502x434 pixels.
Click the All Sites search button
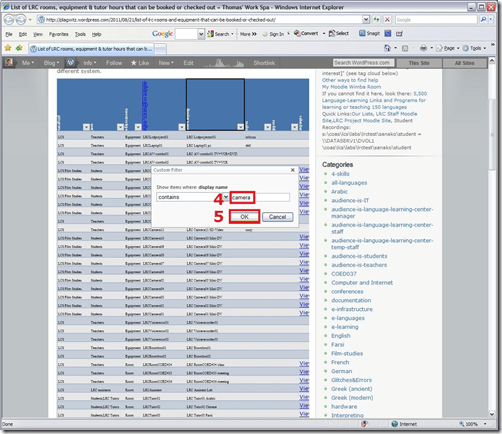tap(464, 63)
